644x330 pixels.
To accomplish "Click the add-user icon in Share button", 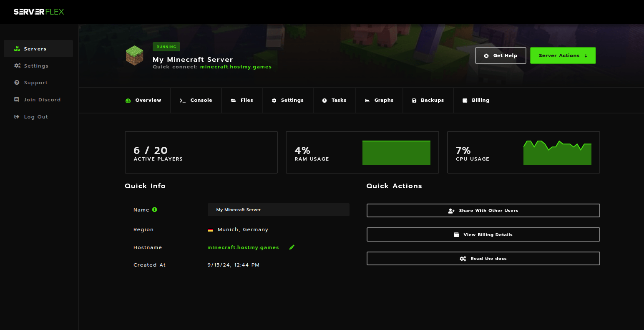I will point(451,211).
